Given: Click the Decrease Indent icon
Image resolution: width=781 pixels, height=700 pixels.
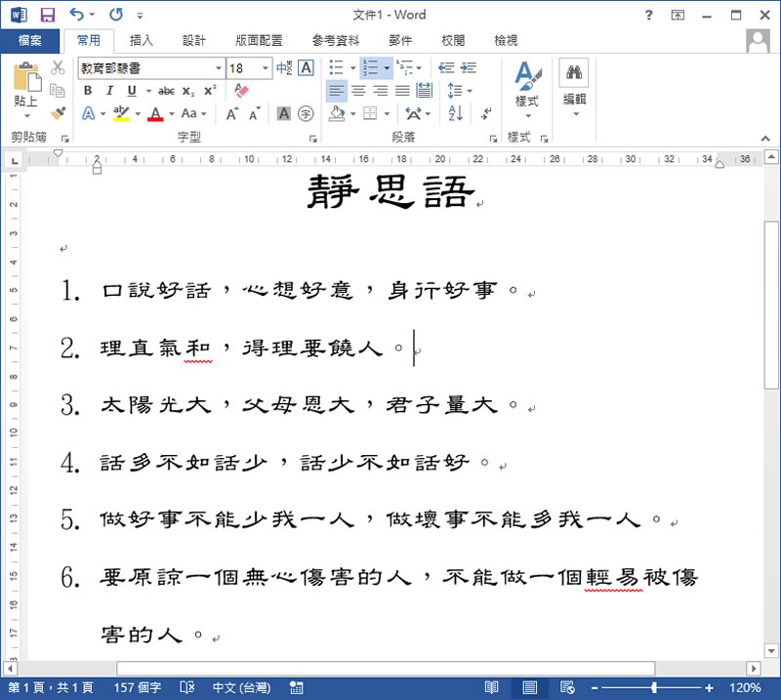Looking at the screenshot, I should pos(446,68).
